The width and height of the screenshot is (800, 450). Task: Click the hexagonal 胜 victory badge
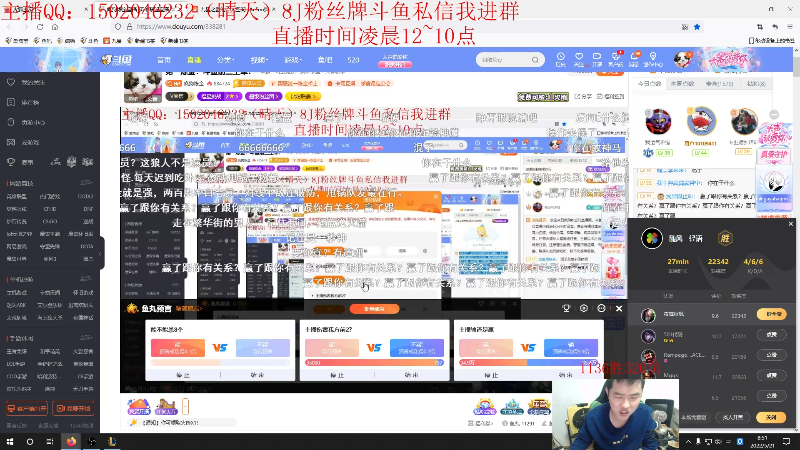click(x=725, y=238)
